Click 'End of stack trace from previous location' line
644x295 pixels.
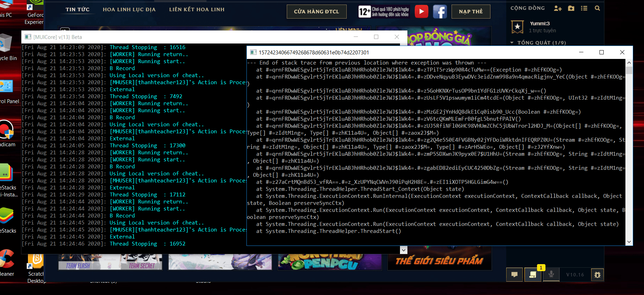click(x=366, y=63)
